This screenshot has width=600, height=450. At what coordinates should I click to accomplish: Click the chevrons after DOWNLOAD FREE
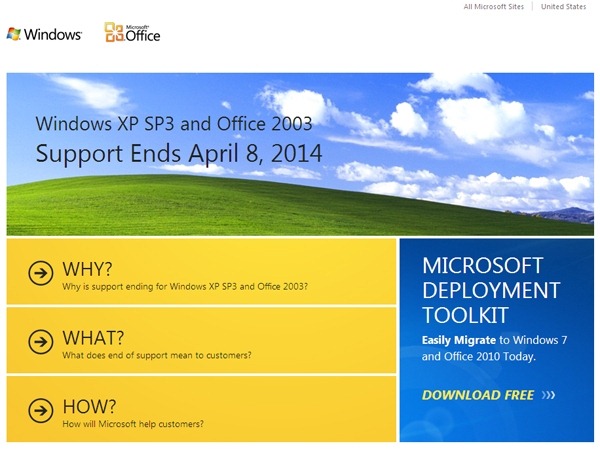[x=548, y=395]
